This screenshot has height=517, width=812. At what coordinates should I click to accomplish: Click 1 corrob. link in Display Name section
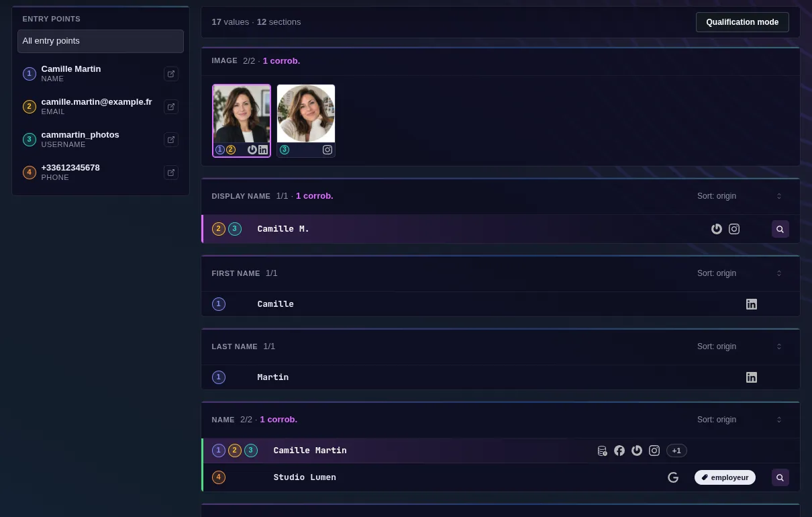tap(314, 196)
